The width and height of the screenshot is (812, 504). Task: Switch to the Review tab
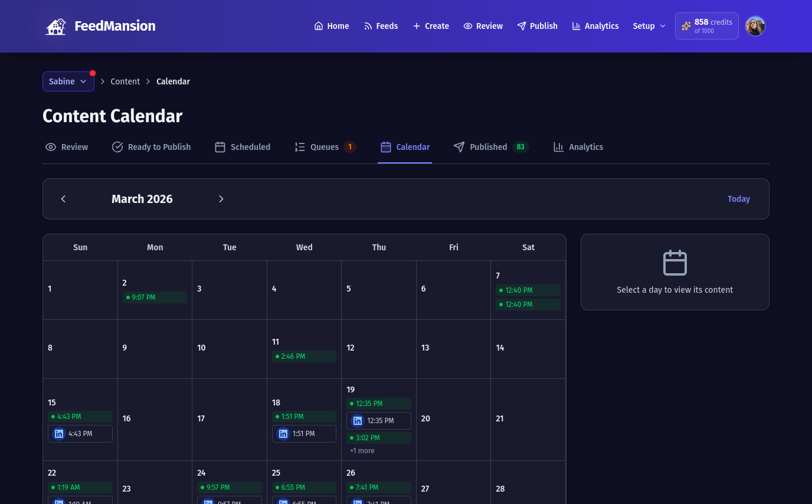coord(67,147)
